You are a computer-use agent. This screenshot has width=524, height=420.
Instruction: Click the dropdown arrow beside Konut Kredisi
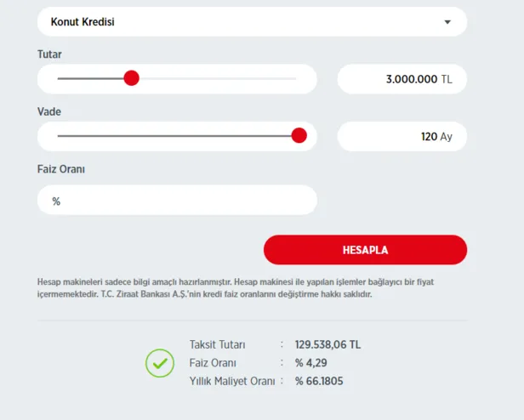tap(447, 22)
